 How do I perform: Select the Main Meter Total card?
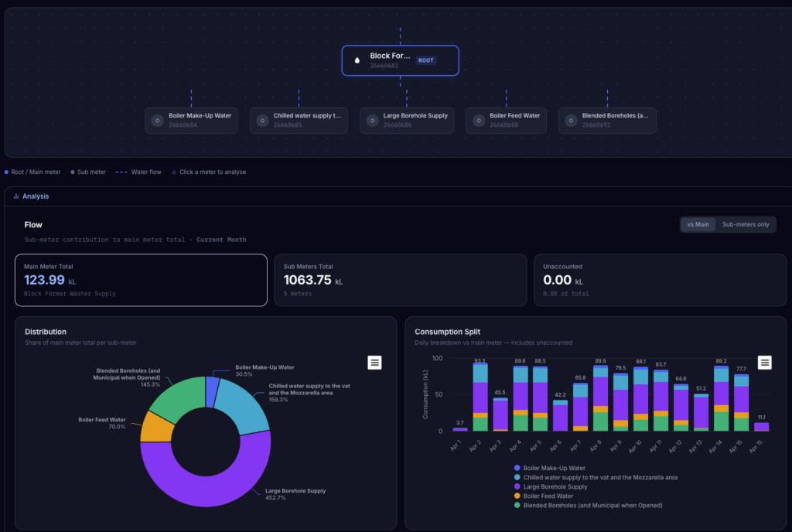[x=141, y=280]
